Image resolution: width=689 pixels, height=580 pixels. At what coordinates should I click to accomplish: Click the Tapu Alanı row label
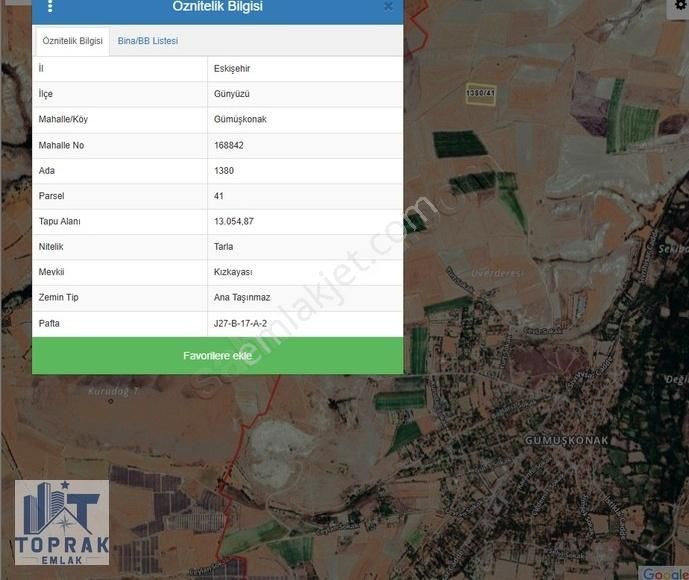click(x=59, y=221)
